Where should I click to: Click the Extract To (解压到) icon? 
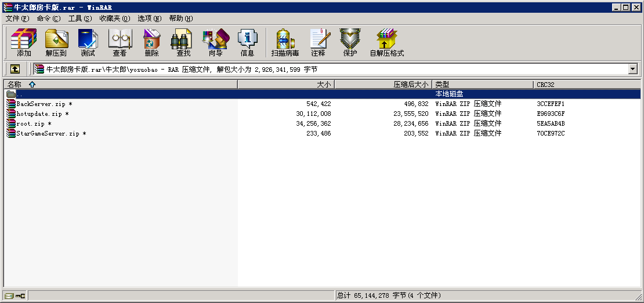[56, 43]
